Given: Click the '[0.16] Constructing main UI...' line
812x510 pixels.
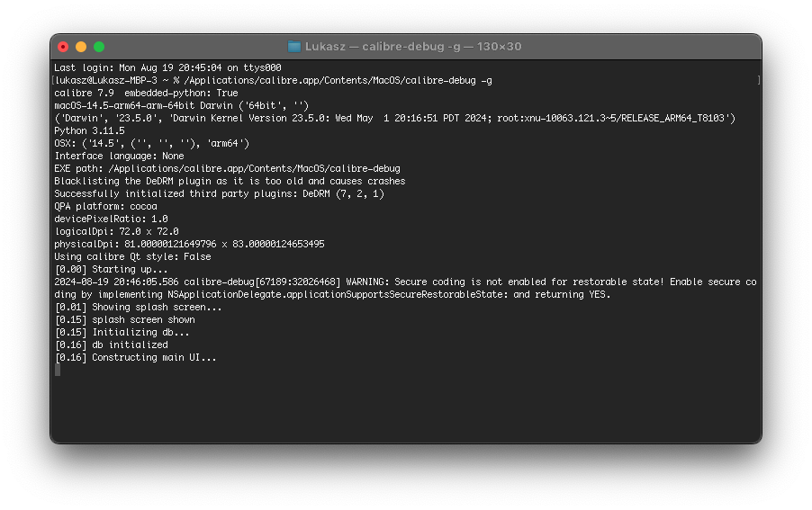Looking at the screenshot, I should pyautogui.click(x=135, y=357).
